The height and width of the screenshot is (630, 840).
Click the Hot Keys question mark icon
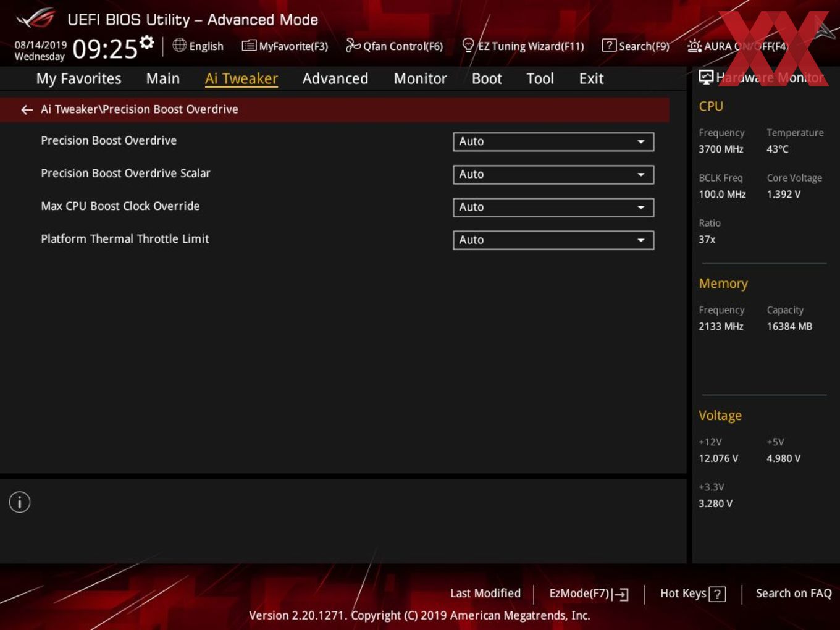point(717,594)
